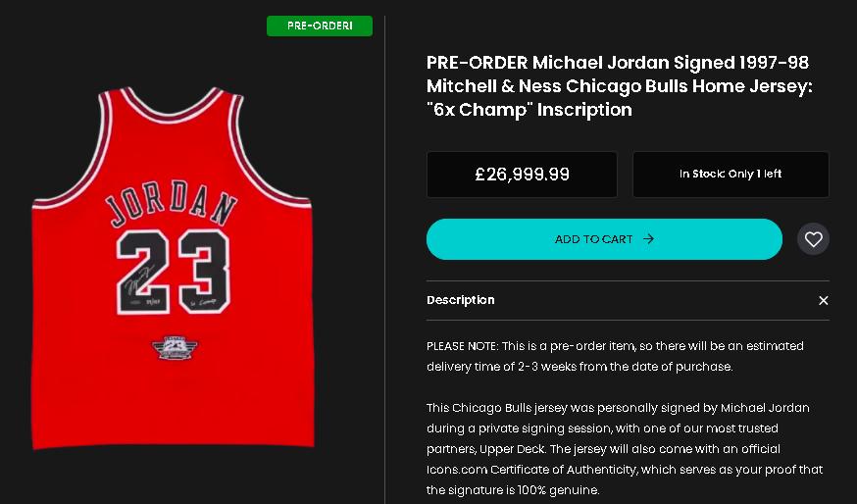Screen dimensions: 857x504
Task: Click arrow icon inside Add to Cart
Action: click(648, 239)
